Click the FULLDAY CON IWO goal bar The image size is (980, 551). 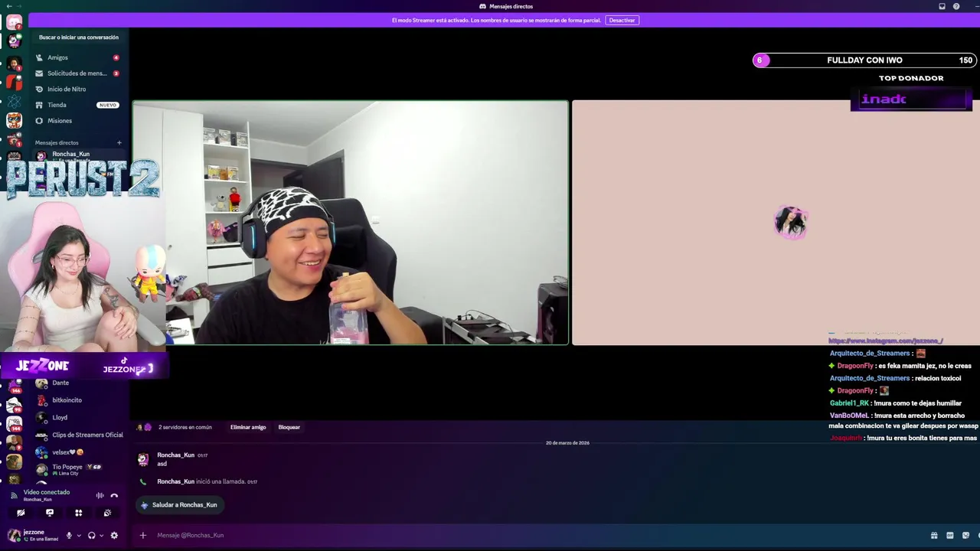pos(864,60)
